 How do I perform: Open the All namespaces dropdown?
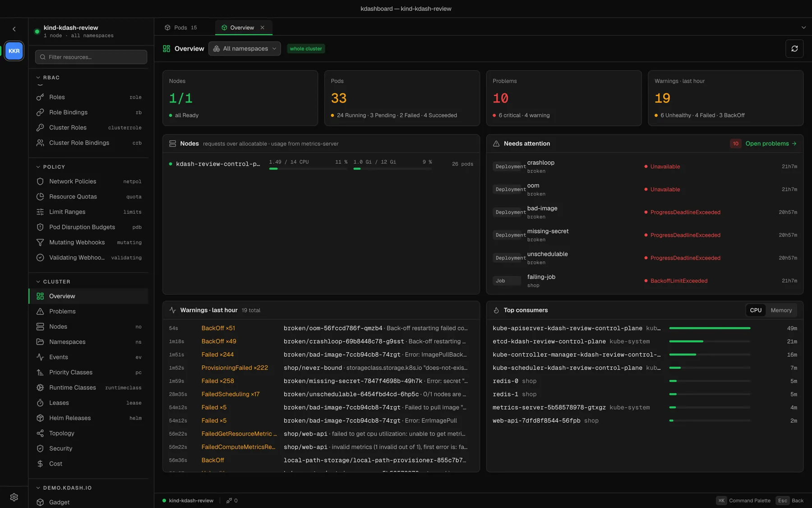pyautogui.click(x=245, y=49)
